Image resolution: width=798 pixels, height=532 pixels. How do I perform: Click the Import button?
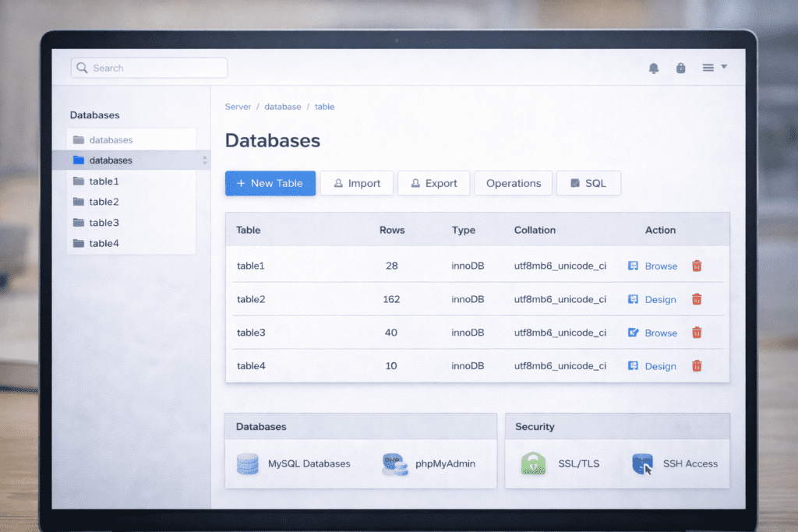click(x=356, y=183)
